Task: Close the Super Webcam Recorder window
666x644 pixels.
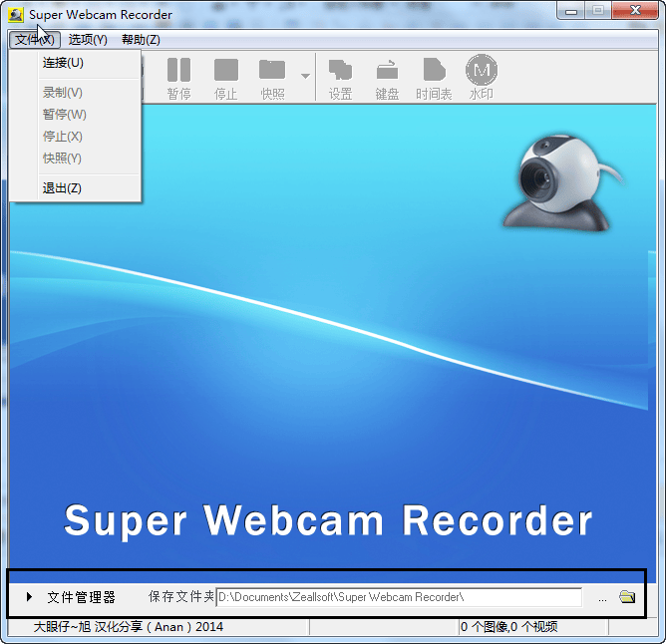Action: tap(635, 11)
